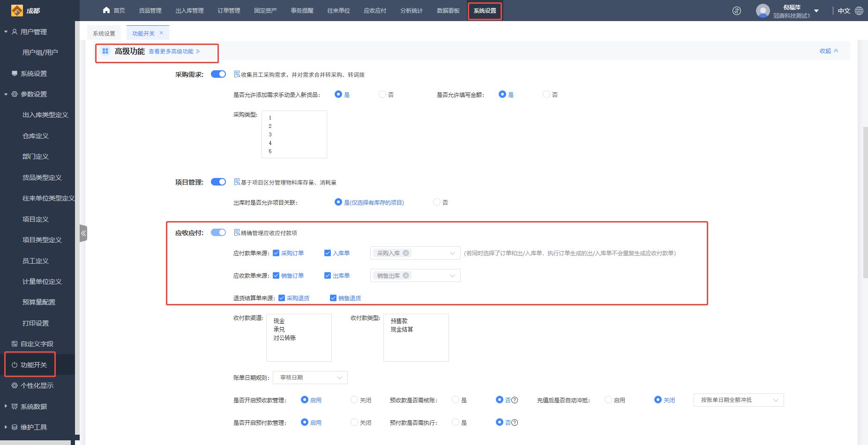The height and width of the screenshot is (445, 868).
Task: Remove the 销售出库 tag
Action: pyautogui.click(x=406, y=275)
